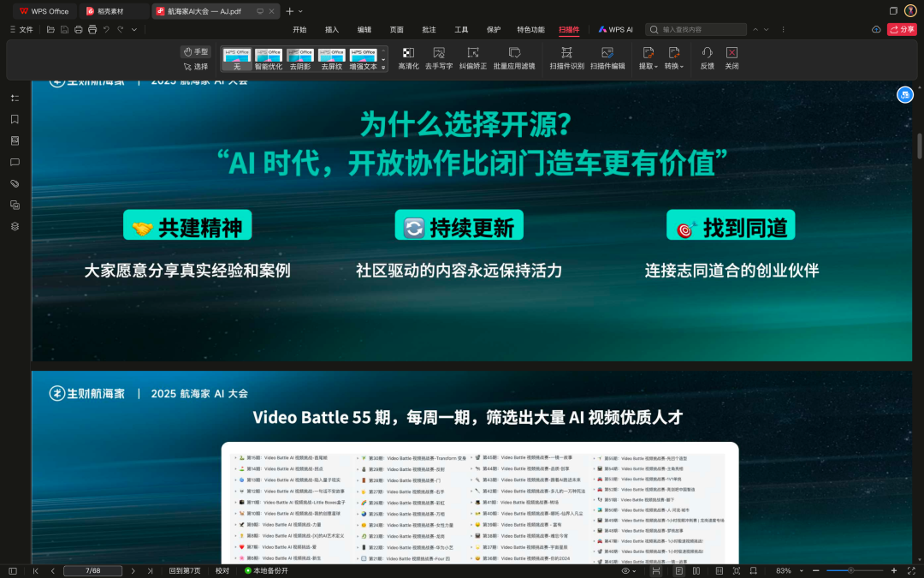Enable 选择 selection tool mode

[196, 67]
